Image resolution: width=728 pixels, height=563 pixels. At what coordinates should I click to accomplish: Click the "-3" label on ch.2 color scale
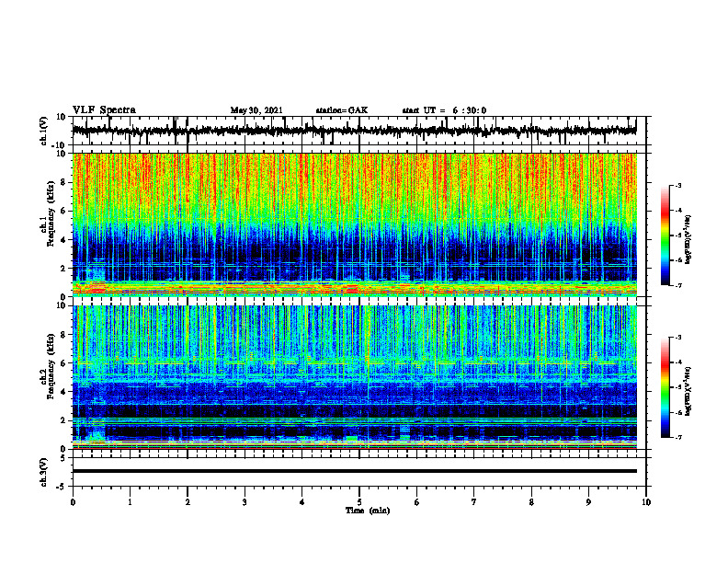(x=678, y=338)
